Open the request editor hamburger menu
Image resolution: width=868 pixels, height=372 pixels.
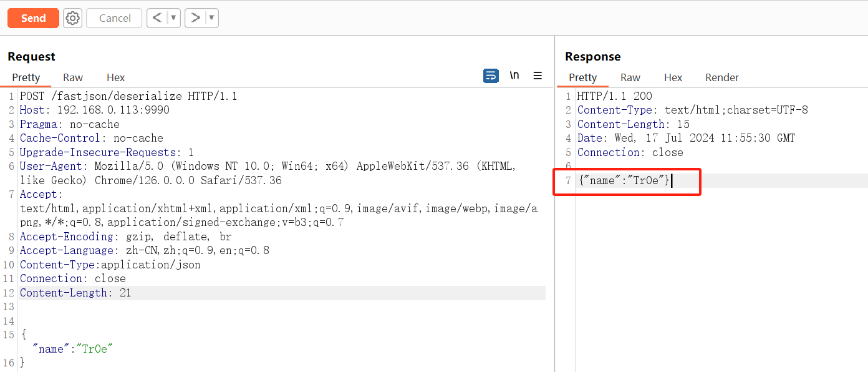(x=538, y=75)
